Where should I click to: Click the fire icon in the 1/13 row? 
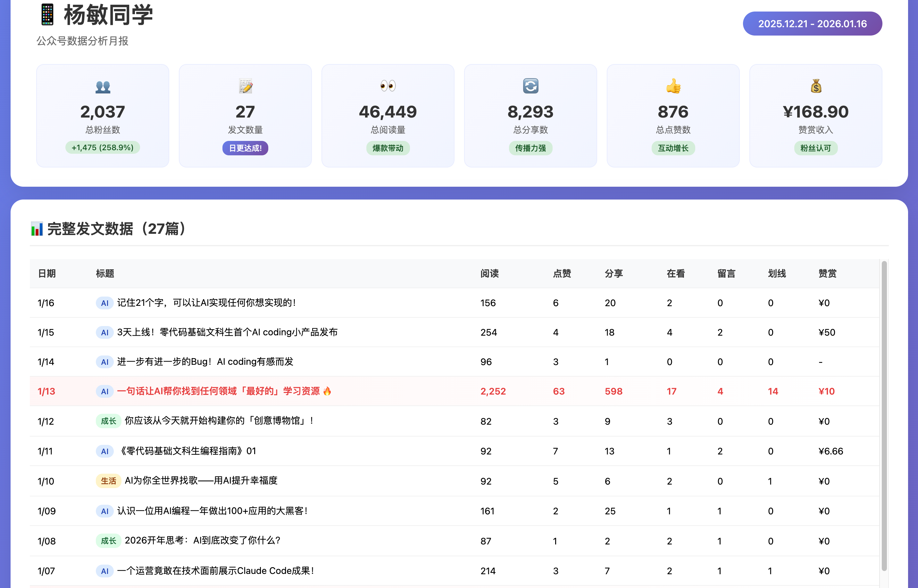tap(327, 391)
